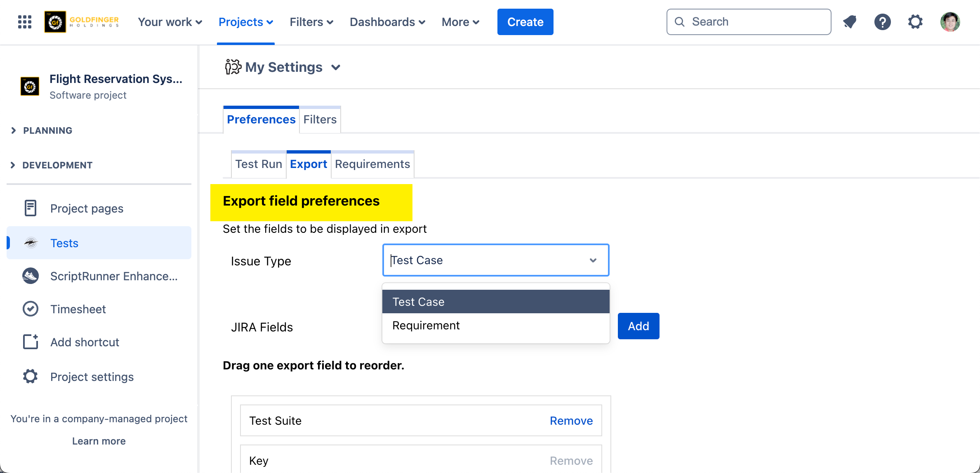Click the user profile avatar
This screenshot has height=473, width=980.
[x=950, y=22]
